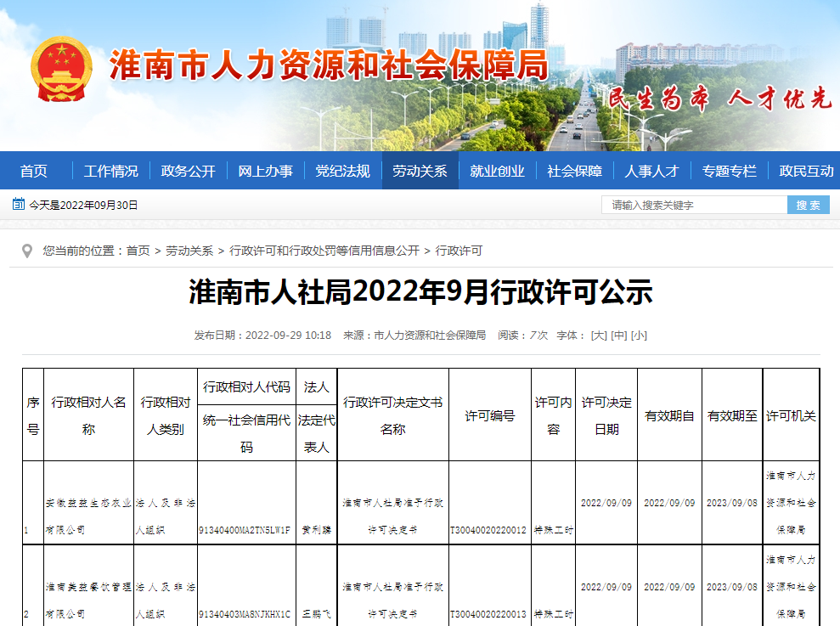The width and height of the screenshot is (840, 626).
Task: Click the [大] large font size option
Action: click(597, 335)
